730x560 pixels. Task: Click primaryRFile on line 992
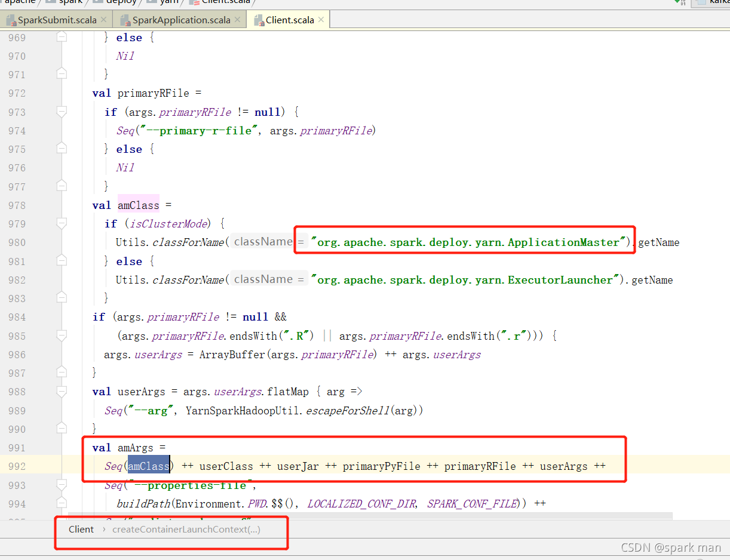pyautogui.click(x=480, y=466)
